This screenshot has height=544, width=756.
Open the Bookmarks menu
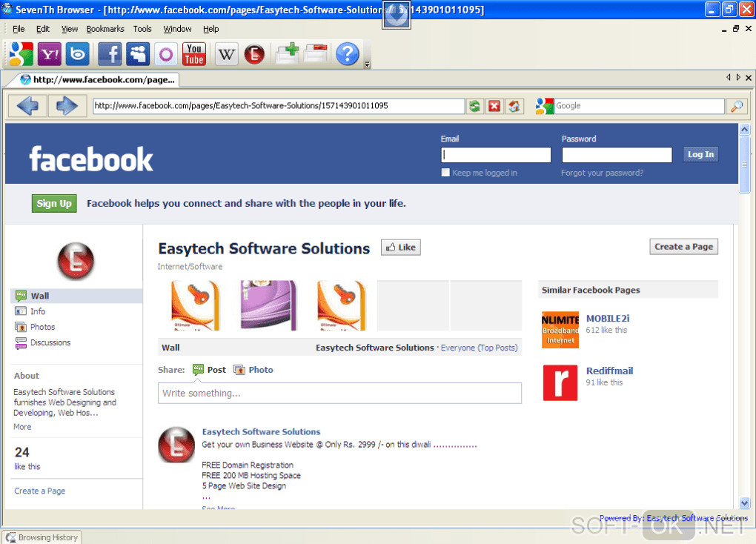click(105, 29)
